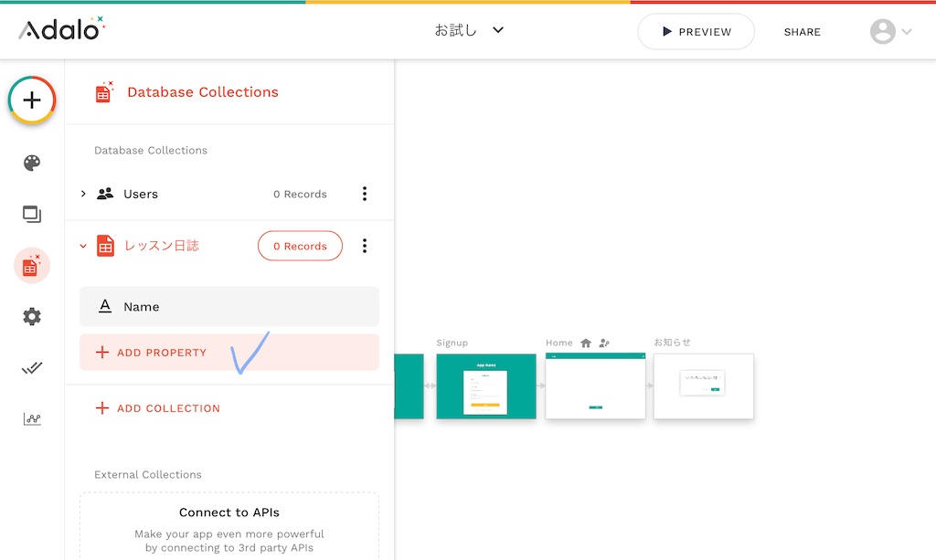
Task: Click the Users 0 Records text
Action: pos(300,195)
